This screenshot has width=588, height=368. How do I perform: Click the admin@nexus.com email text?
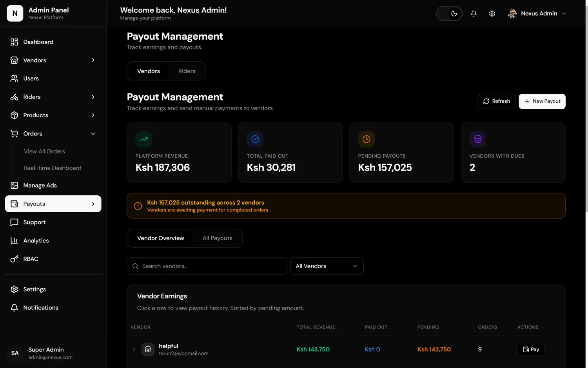pos(50,357)
